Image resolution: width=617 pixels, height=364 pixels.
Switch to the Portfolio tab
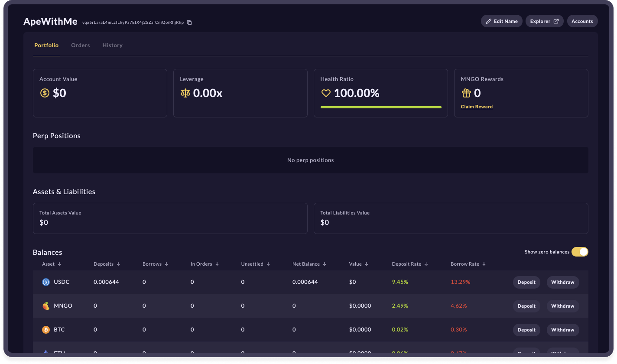46,45
